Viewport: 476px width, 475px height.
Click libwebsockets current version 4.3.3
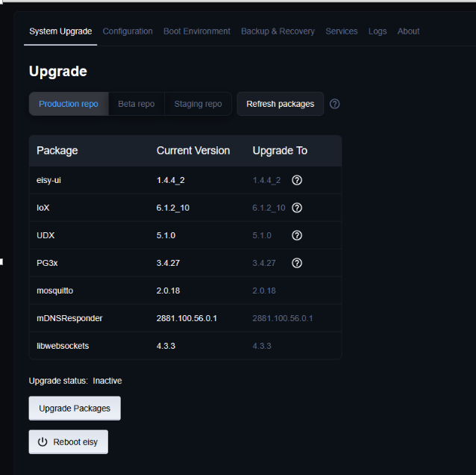pyautogui.click(x=166, y=346)
